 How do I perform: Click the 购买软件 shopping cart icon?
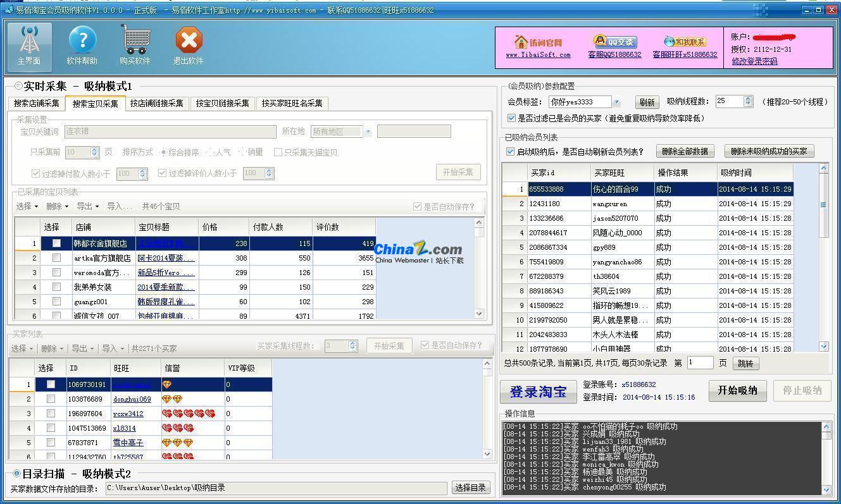point(135,46)
